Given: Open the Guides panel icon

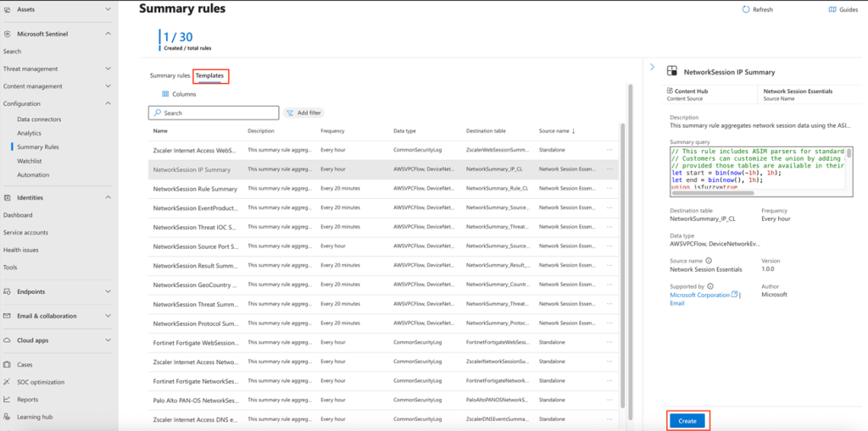Looking at the screenshot, I should click(x=832, y=9).
